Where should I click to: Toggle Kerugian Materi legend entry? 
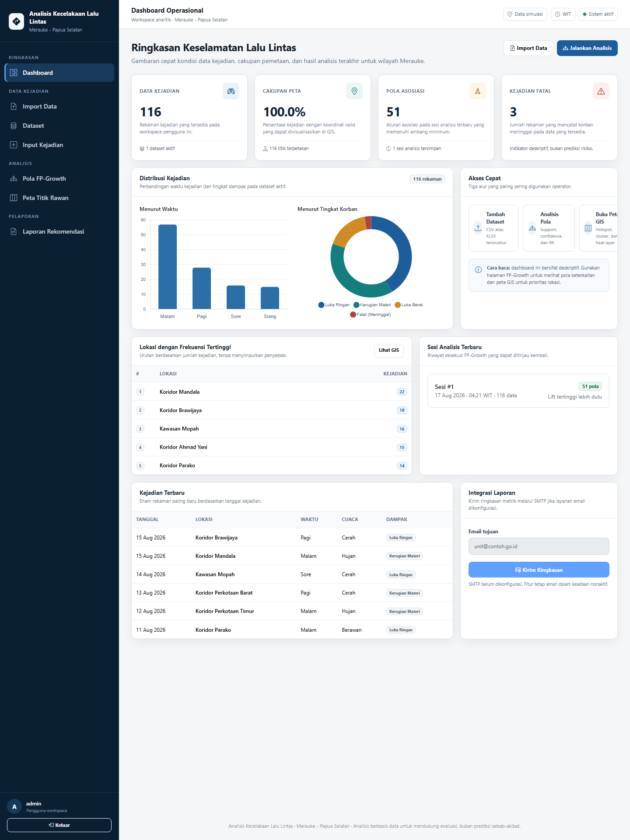[x=372, y=305]
